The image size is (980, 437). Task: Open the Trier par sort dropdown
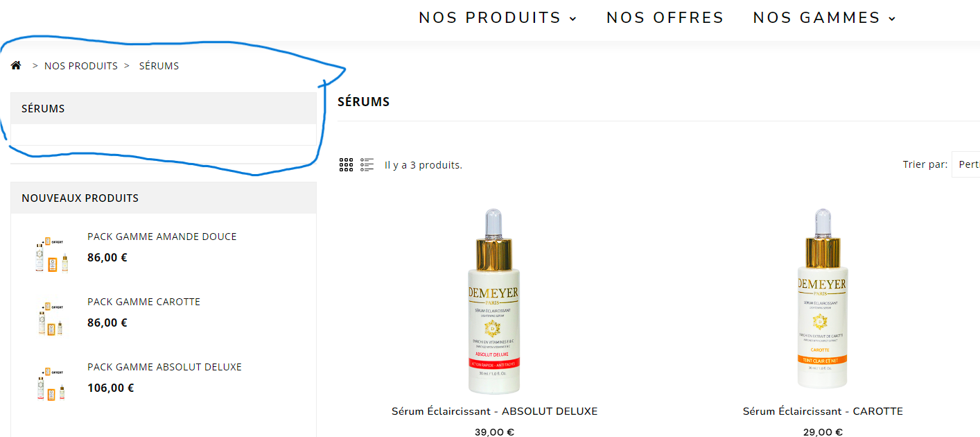click(965, 164)
